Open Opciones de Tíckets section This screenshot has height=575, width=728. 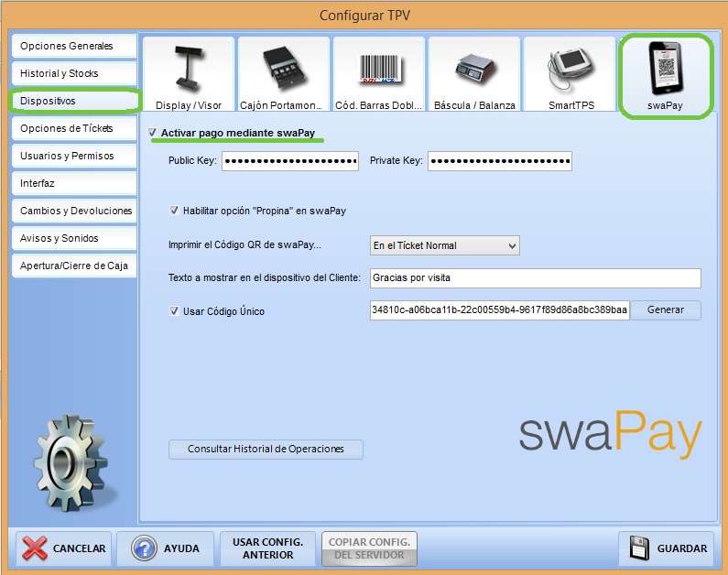point(74,128)
